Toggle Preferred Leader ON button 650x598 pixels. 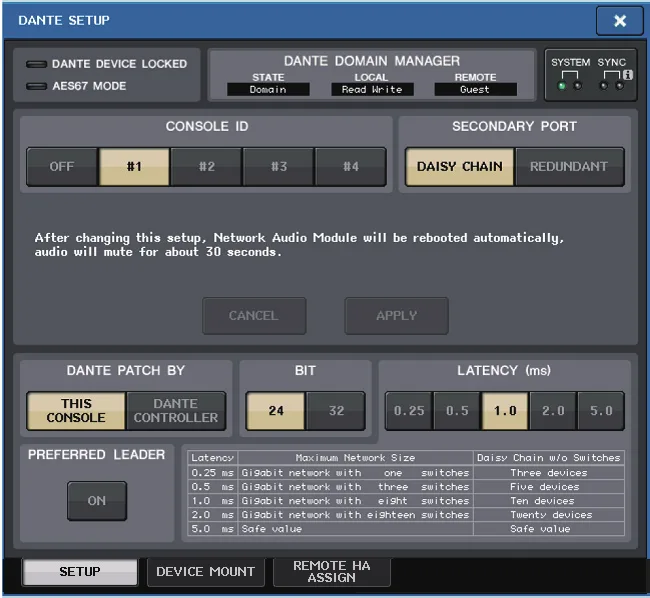coord(97,501)
